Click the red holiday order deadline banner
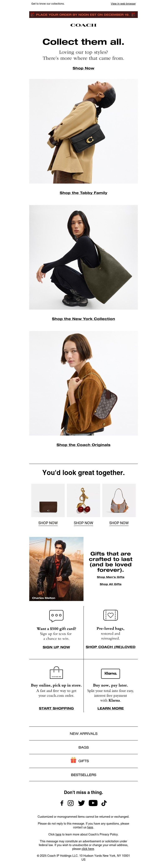Screen dimensions: 167x868 tap(83, 14)
